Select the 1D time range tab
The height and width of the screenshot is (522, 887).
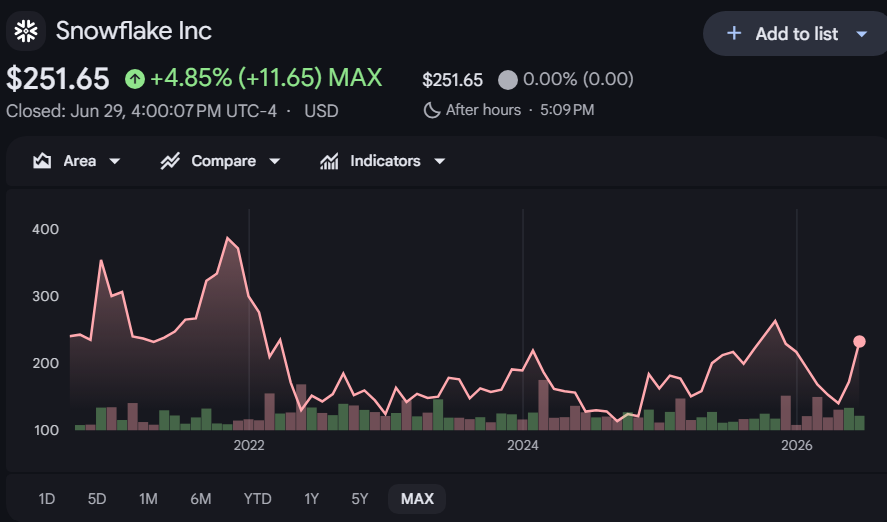tap(46, 499)
